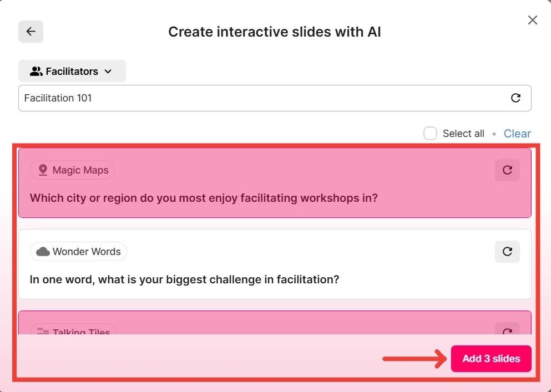Click the Wonder Words cloud icon

[x=43, y=252]
